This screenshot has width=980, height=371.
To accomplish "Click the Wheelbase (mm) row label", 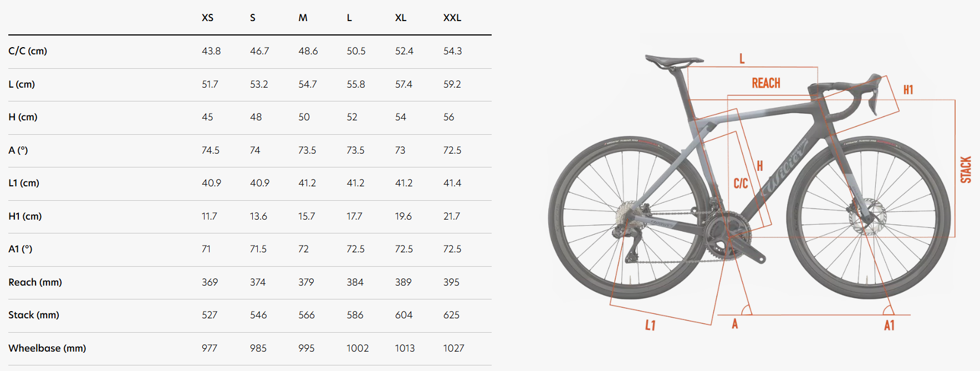I will click(47, 348).
